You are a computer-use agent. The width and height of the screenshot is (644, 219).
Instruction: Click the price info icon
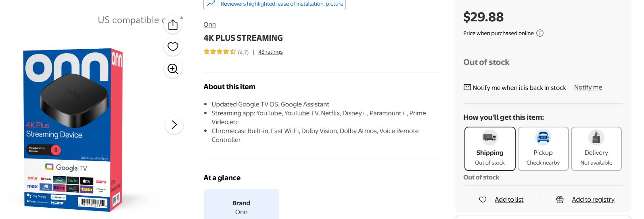point(540,33)
